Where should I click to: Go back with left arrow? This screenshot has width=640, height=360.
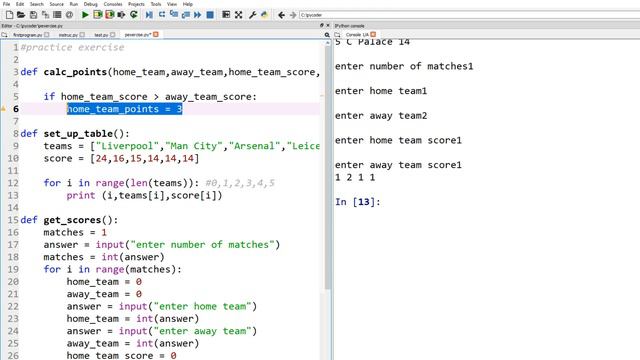click(281, 15)
